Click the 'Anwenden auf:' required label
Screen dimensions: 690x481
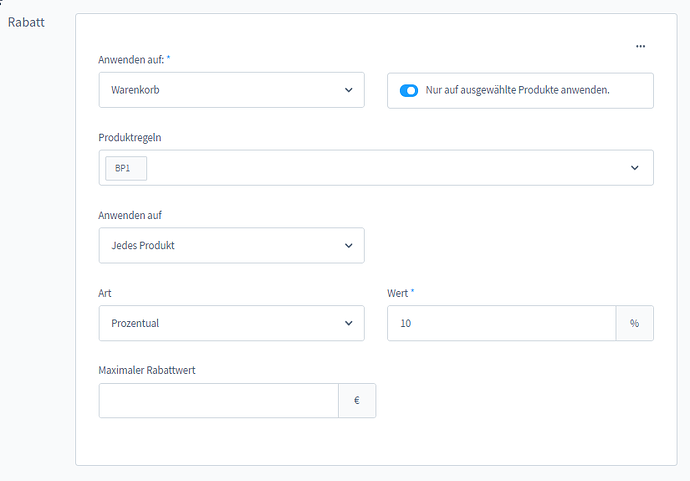(133, 60)
